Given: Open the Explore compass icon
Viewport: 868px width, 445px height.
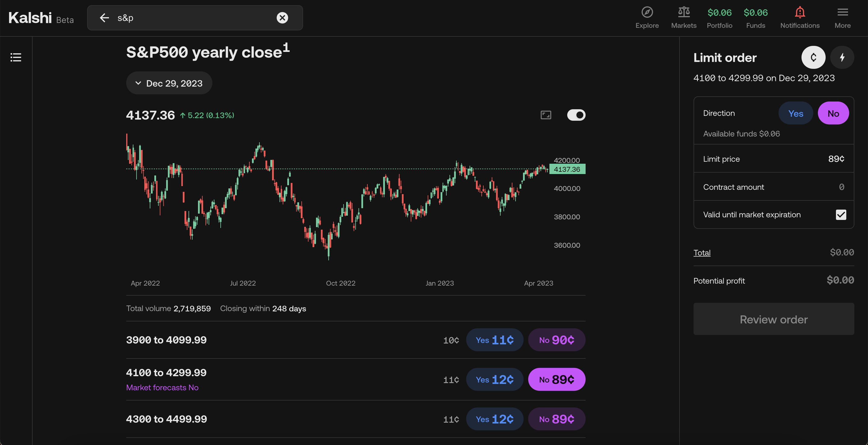Looking at the screenshot, I should click(647, 12).
